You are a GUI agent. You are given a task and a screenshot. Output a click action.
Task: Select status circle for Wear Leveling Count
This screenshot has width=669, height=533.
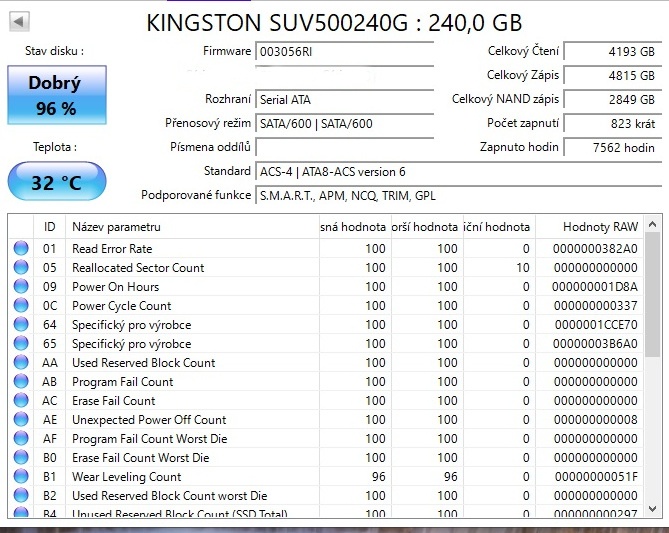21,476
